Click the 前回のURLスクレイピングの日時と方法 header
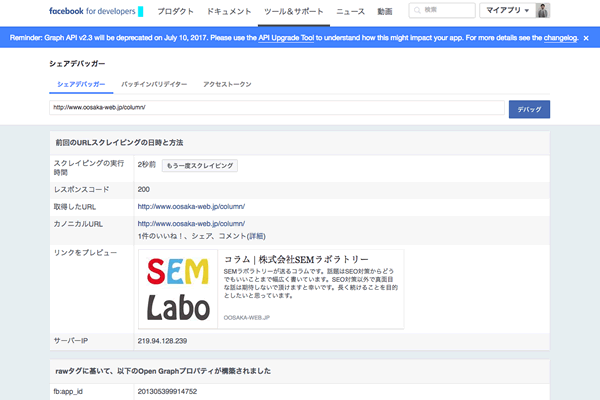The image size is (600, 400). 119,143
